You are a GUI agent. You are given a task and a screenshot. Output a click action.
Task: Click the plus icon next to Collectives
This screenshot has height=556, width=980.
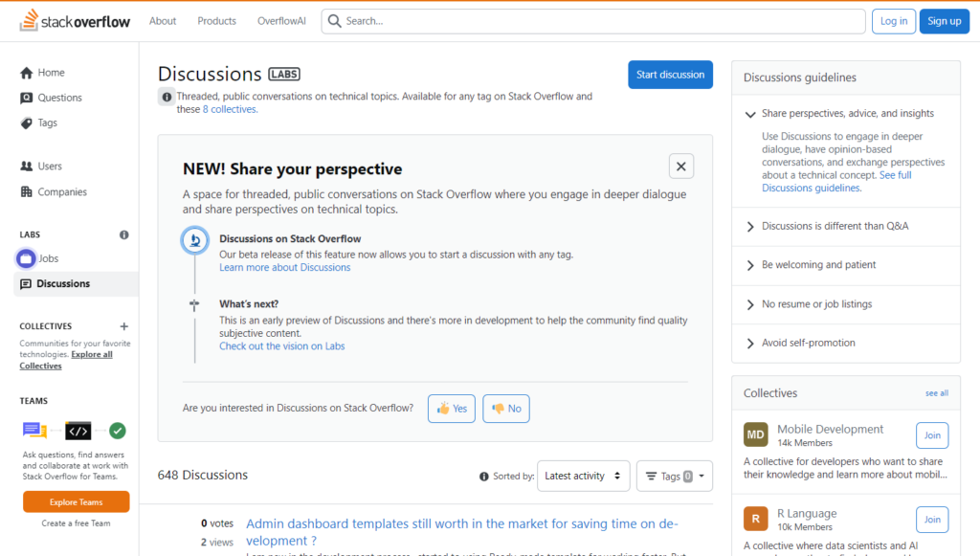(123, 326)
